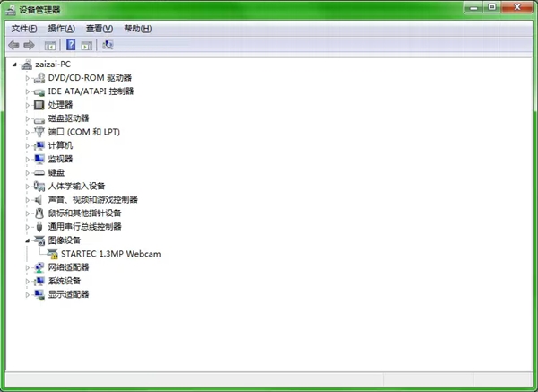
Task: Click the 磁盘驱动器 disk drive icon
Action: tap(39, 119)
